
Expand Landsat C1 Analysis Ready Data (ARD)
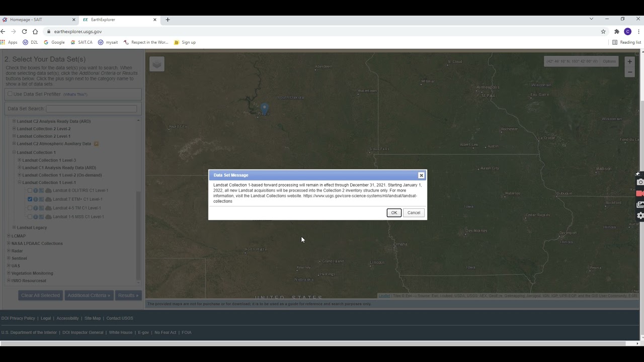[x=20, y=167]
